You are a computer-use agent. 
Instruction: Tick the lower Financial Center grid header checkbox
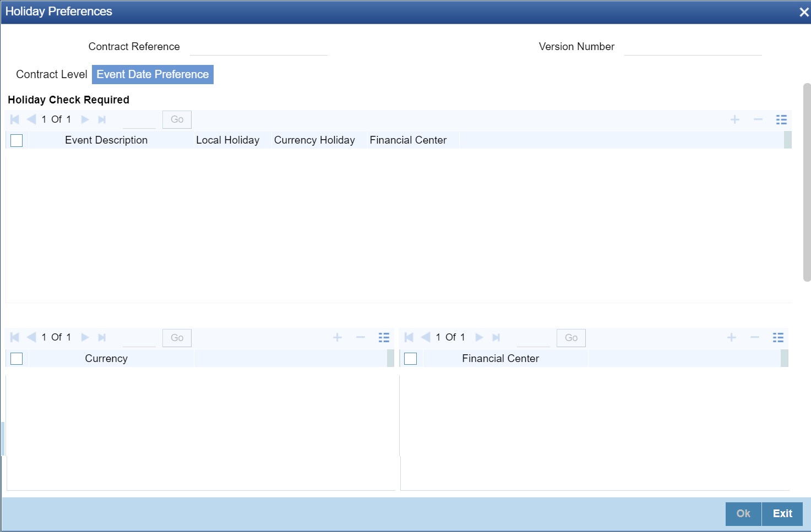pos(411,359)
